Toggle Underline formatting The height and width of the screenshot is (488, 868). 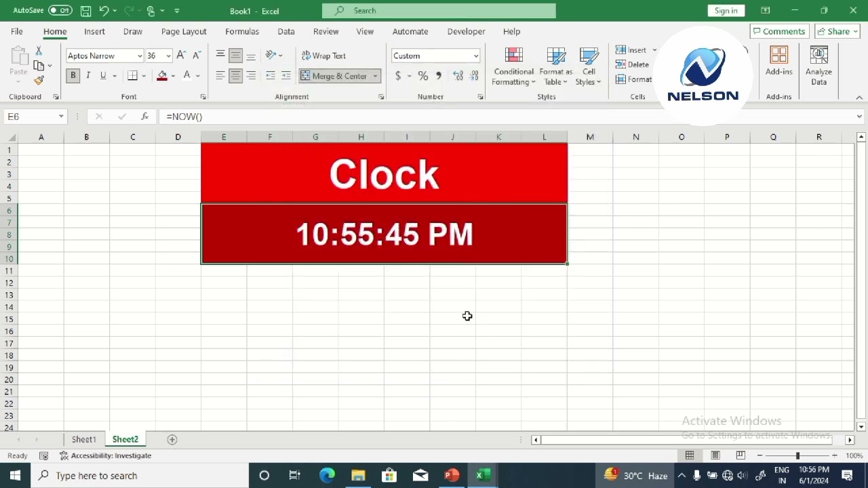click(x=103, y=76)
